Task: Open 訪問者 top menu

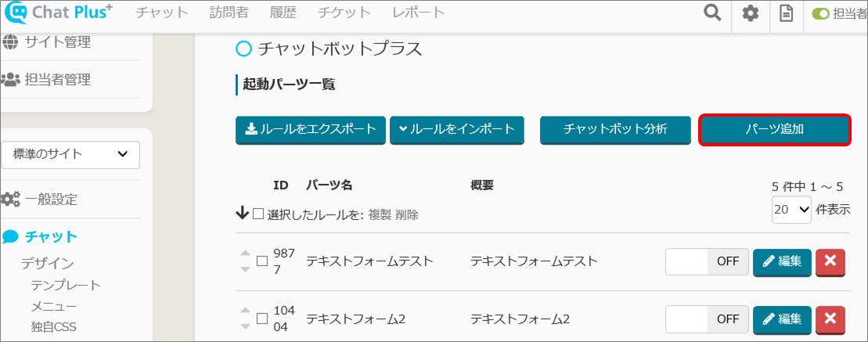Action: [x=229, y=13]
